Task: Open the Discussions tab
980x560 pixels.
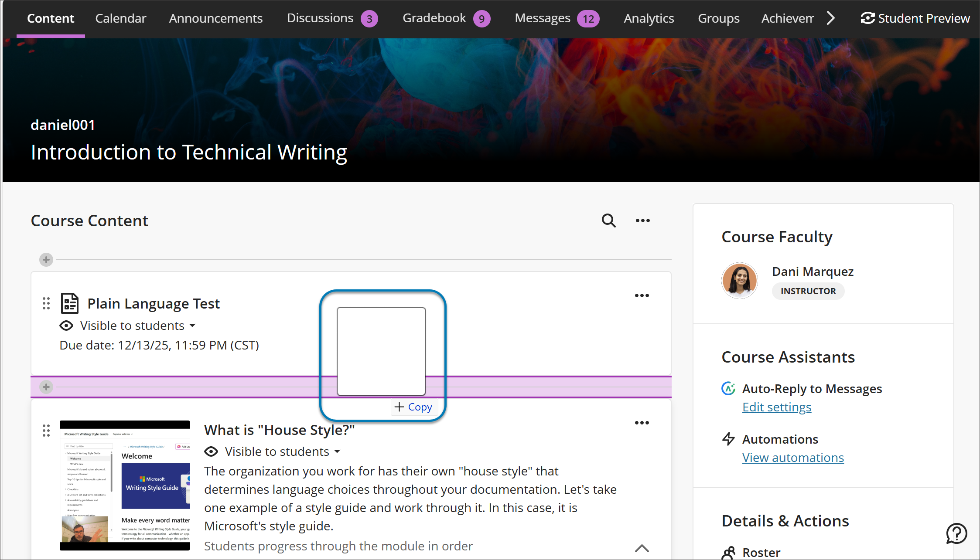Action: 320,18
